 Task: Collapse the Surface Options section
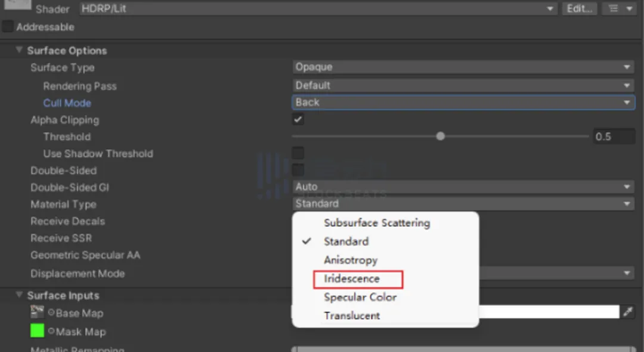tap(19, 51)
